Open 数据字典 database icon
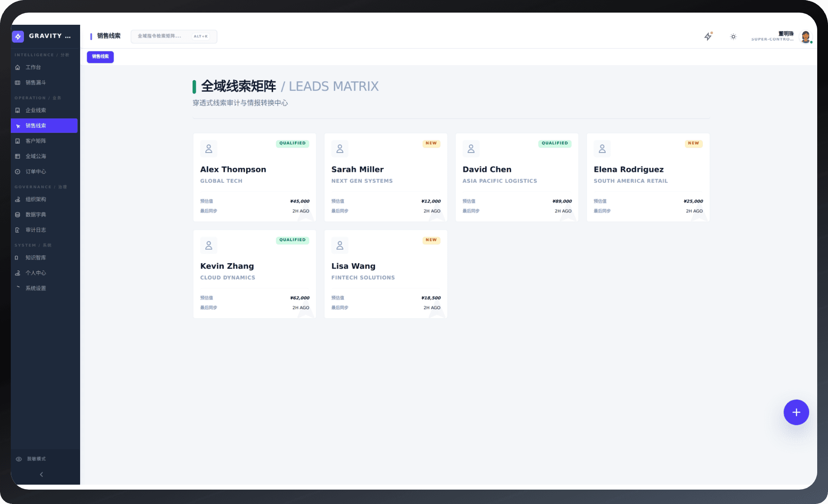This screenshot has height=504, width=828. [18, 215]
